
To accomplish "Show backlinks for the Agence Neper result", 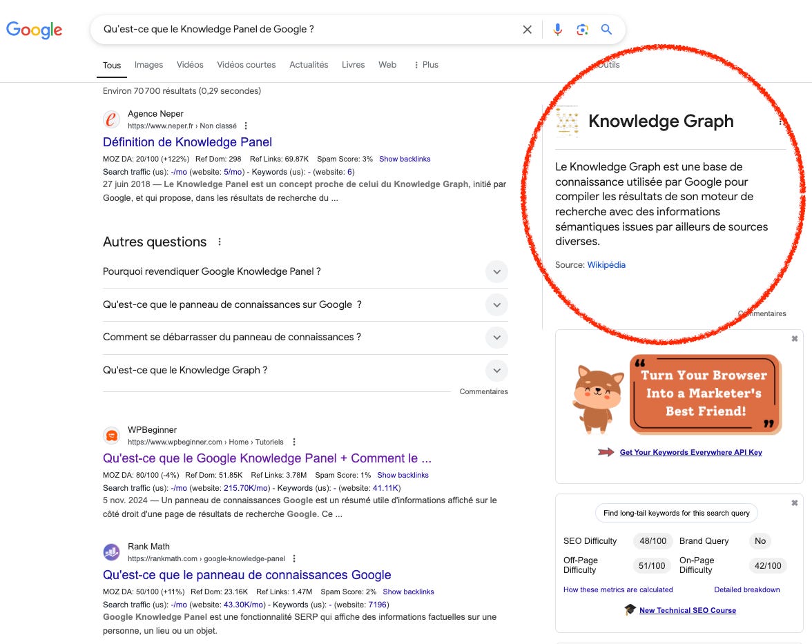I will 405,159.
